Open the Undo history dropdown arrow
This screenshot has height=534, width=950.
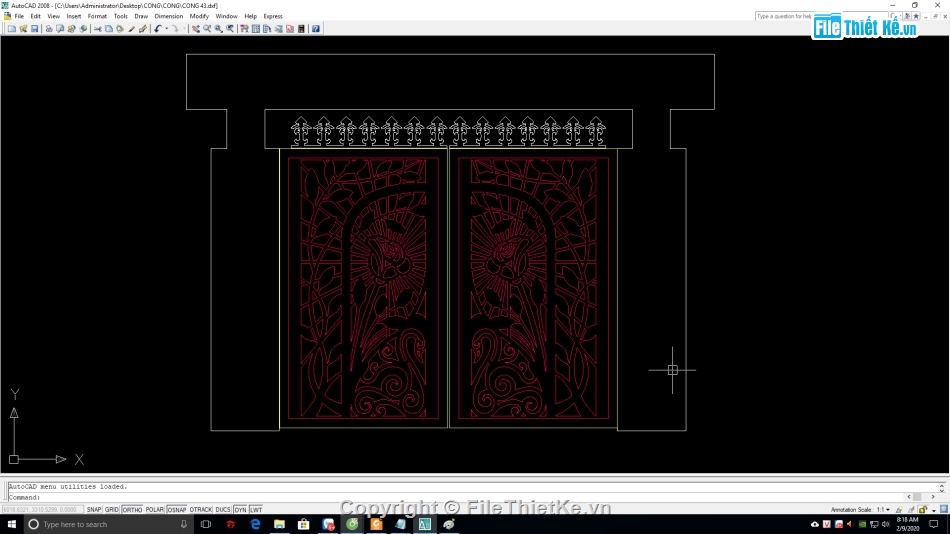pos(166,28)
